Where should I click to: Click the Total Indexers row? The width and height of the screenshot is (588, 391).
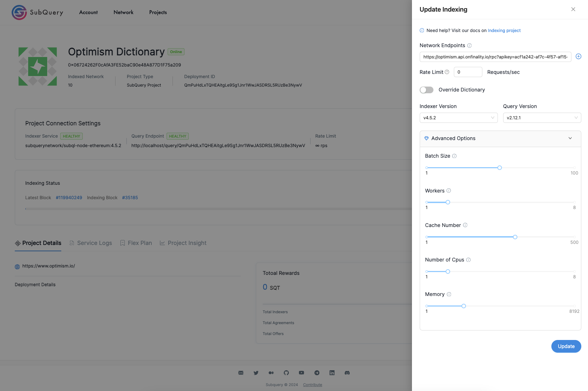click(275, 312)
